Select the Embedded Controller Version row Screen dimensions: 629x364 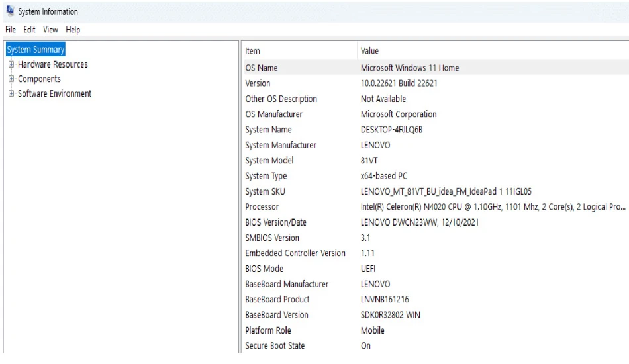click(436, 253)
